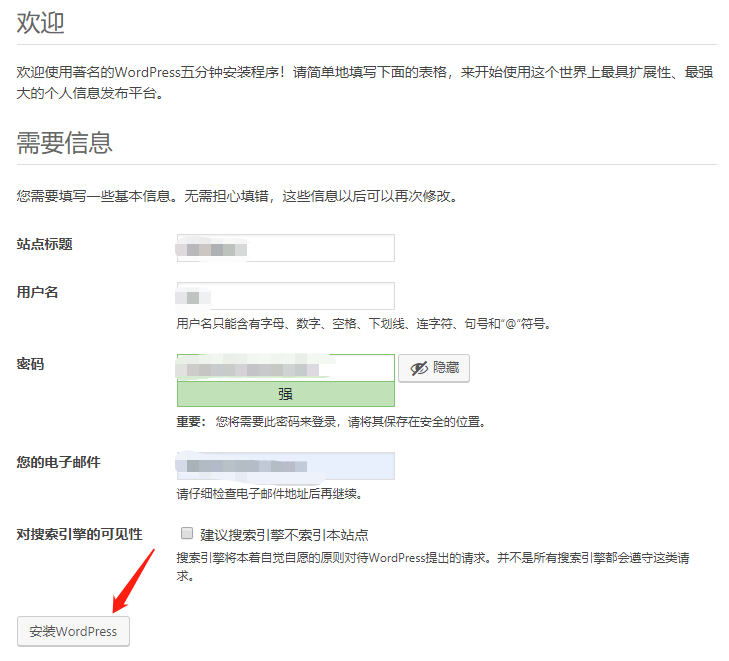Click the 密码 label
729x661 pixels.
[31, 364]
